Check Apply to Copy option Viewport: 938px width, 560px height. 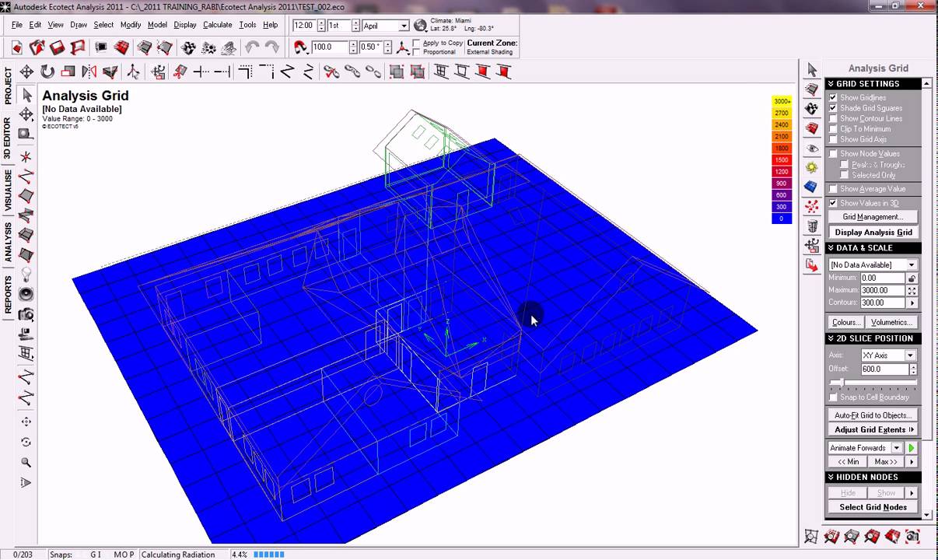point(417,43)
